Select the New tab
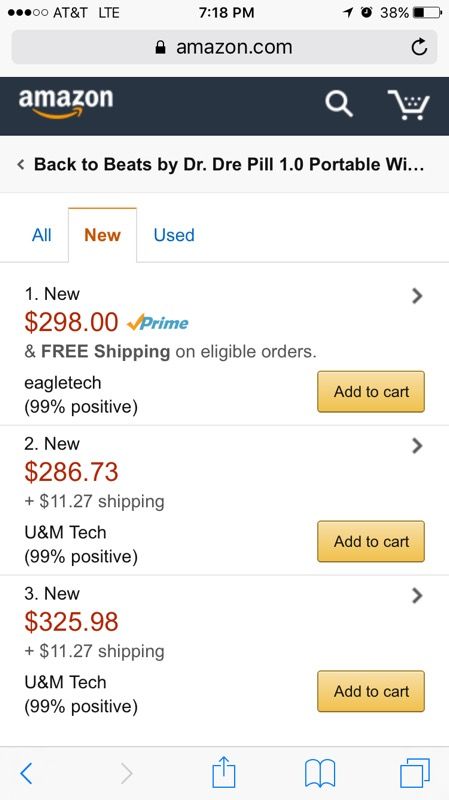This screenshot has height=800, width=449. 102,235
